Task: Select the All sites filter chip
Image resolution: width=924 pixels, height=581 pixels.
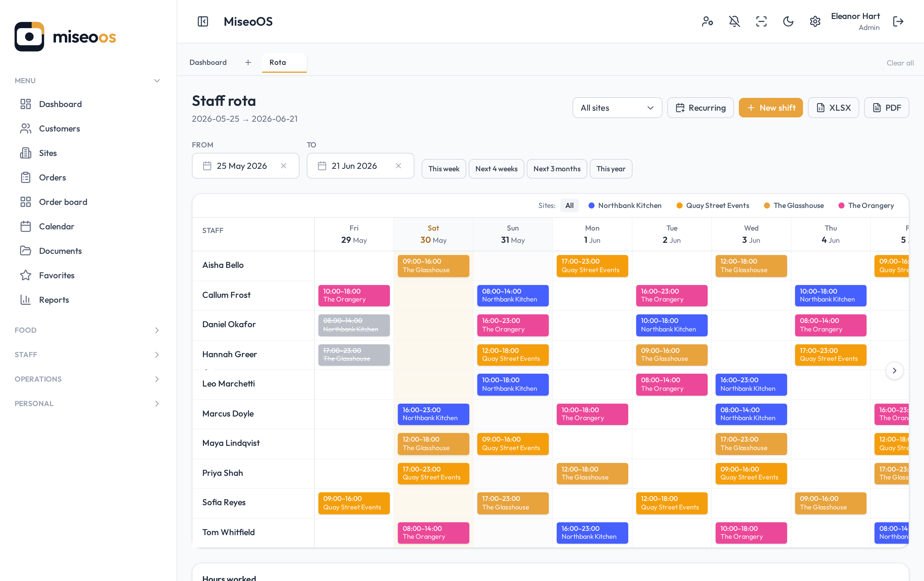Action: click(x=569, y=205)
